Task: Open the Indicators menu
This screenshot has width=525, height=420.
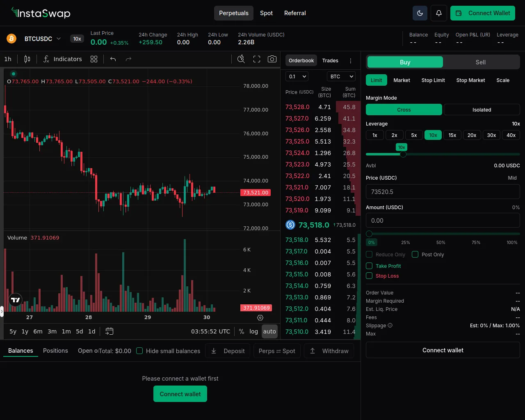Action: tap(62, 59)
